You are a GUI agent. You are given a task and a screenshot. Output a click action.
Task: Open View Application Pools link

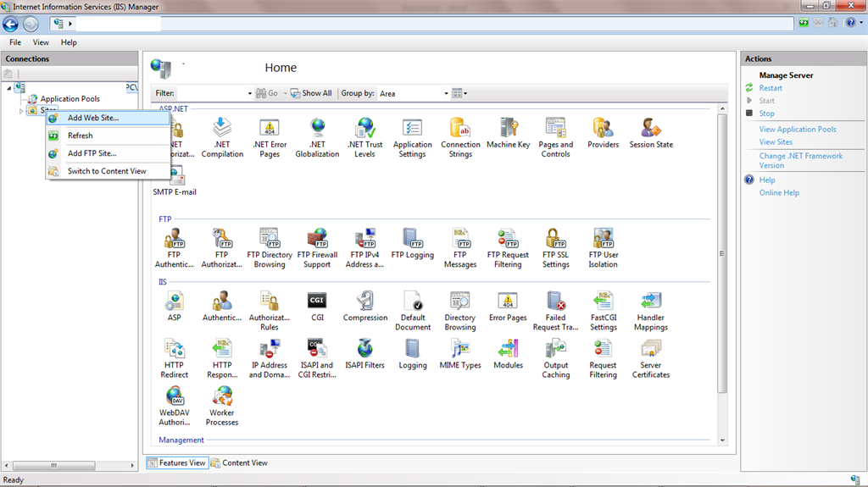pyautogui.click(x=797, y=130)
